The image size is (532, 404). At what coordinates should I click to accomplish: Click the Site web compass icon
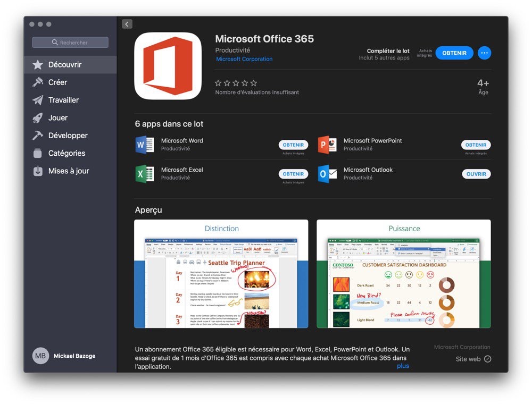click(487, 359)
